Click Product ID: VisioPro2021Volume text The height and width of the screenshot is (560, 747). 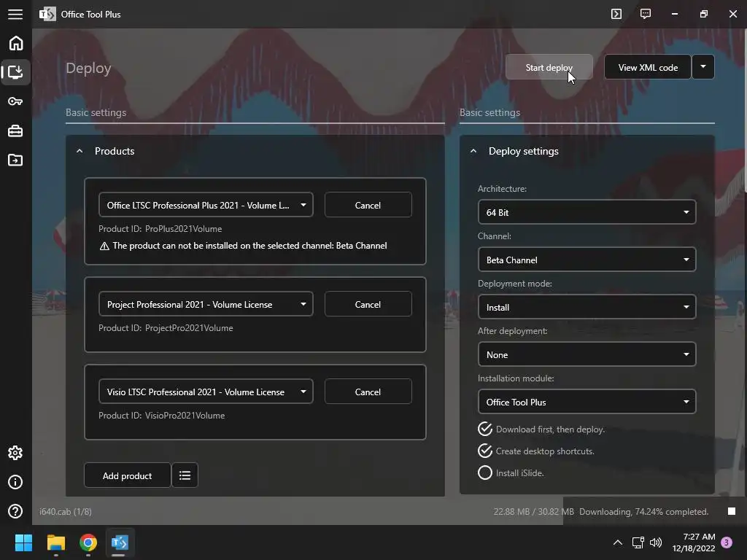click(161, 415)
